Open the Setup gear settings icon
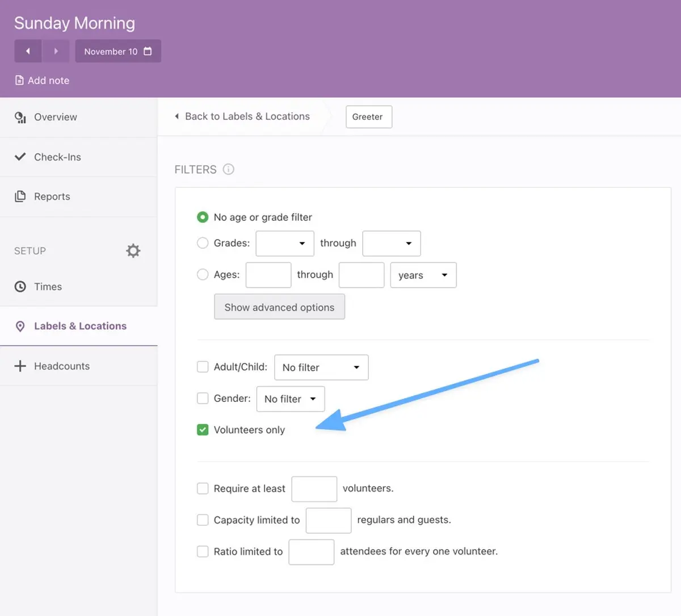681x616 pixels. click(x=133, y=251)
